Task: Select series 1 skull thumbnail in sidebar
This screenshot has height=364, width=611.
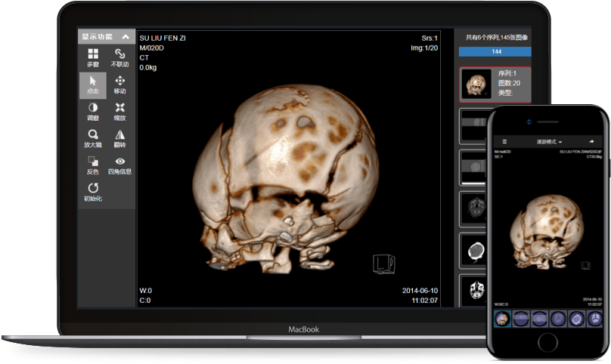Action: tap(476, 84)
